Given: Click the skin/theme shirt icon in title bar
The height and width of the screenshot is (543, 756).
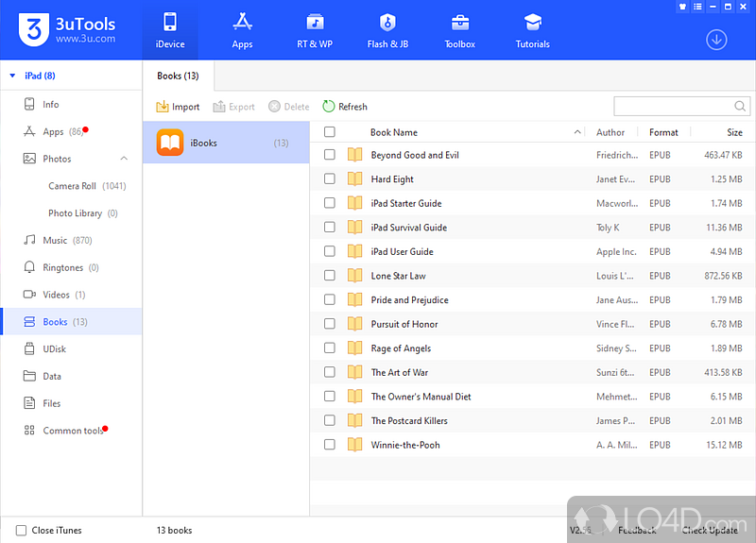Looking at the screenshot, I should (682, 7).
